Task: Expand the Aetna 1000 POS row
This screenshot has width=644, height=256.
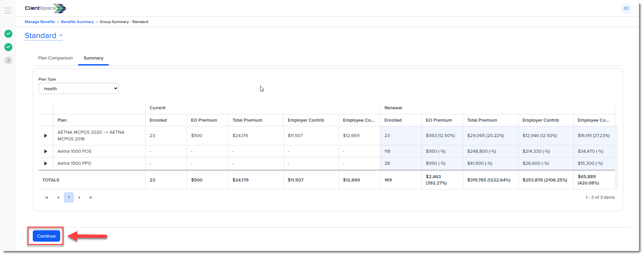Action: (46, 151)
